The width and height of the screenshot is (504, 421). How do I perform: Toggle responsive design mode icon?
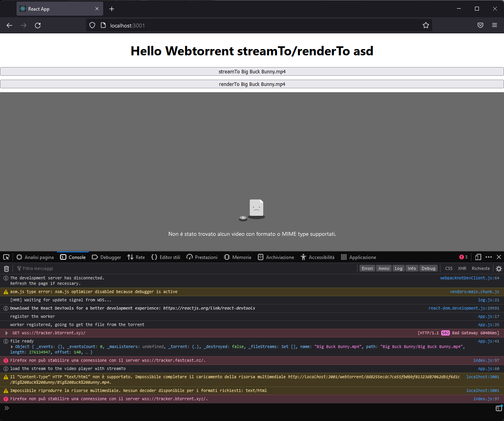pos(478,257)
